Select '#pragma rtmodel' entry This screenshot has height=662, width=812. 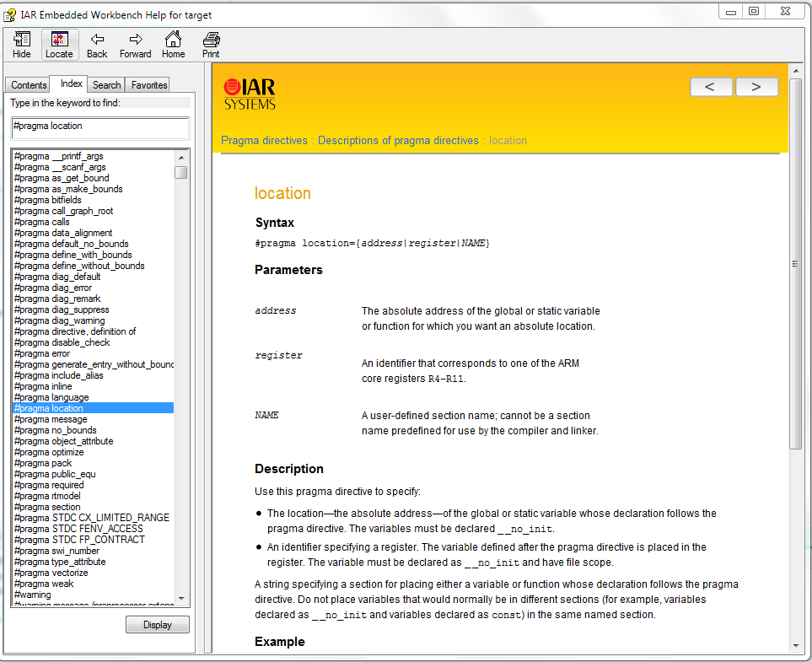point(47,496)
